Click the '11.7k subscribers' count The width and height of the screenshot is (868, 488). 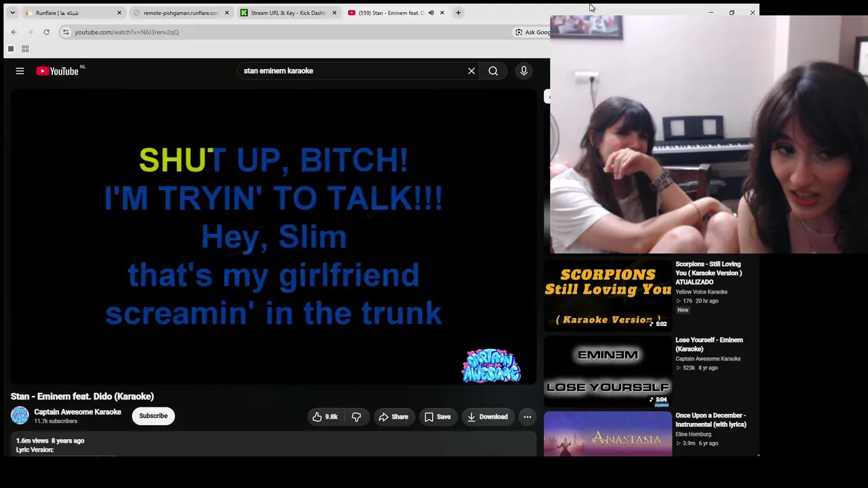pyautogui.click(x=56, y=421)
